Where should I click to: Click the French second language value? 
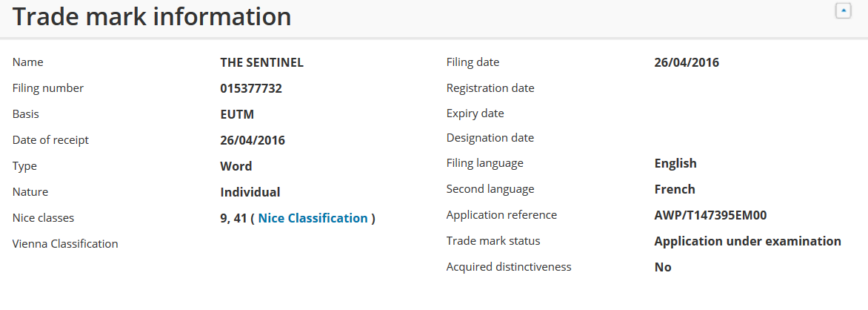pos(675,189)
